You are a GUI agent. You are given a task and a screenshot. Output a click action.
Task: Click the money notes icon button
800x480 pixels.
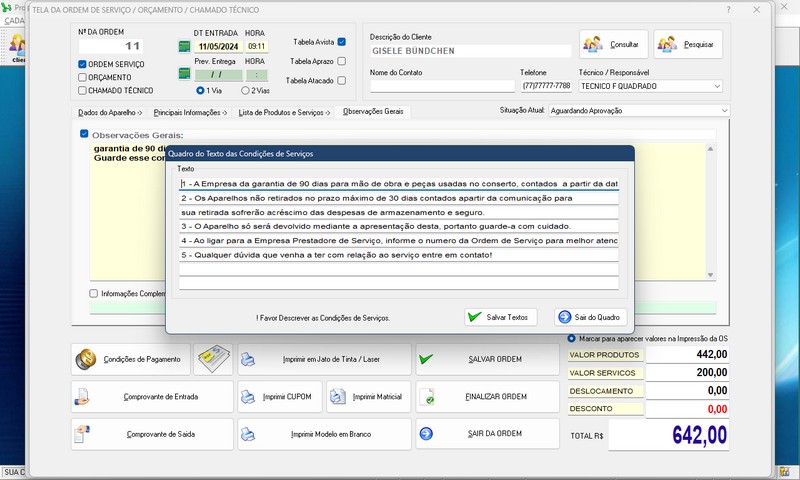click(x=213, y=359)
